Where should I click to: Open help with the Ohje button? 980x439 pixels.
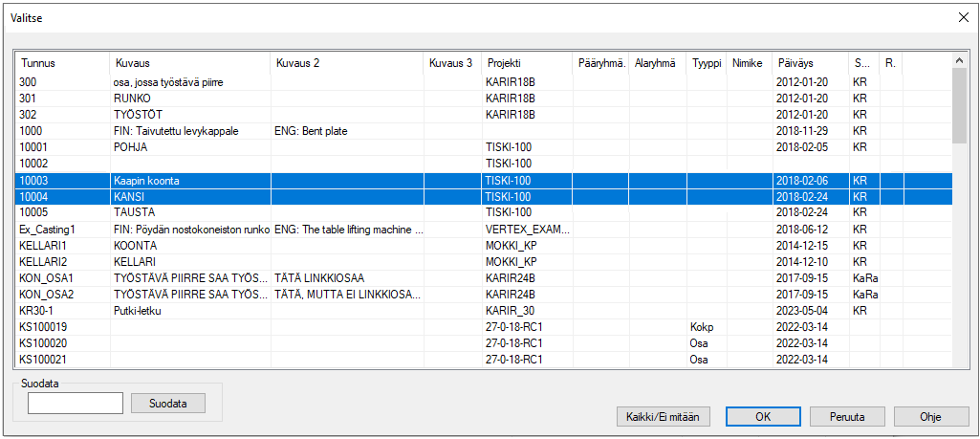(x=930, y=417)
